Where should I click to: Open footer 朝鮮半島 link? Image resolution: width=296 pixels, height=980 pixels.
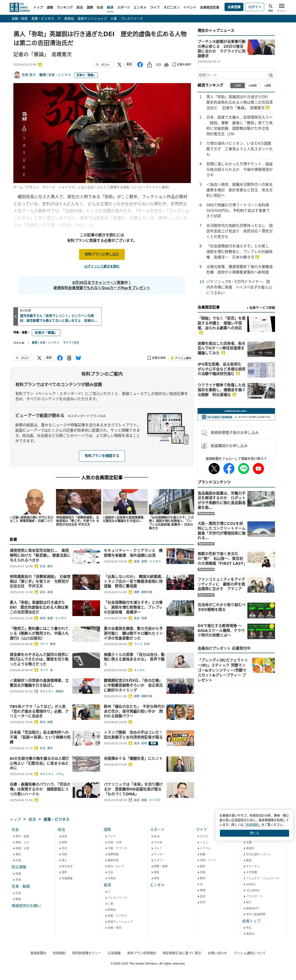pos(113,860)
